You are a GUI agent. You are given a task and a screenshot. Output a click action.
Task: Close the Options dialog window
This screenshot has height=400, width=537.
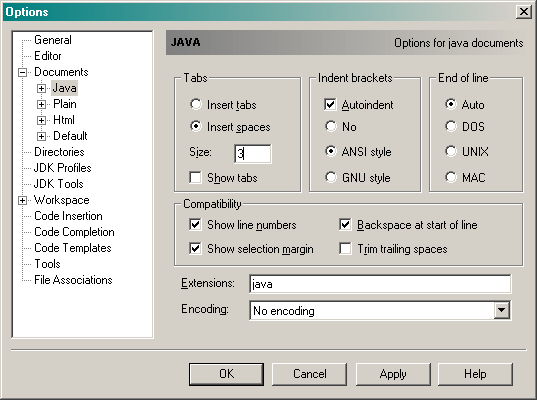[524, 12]
